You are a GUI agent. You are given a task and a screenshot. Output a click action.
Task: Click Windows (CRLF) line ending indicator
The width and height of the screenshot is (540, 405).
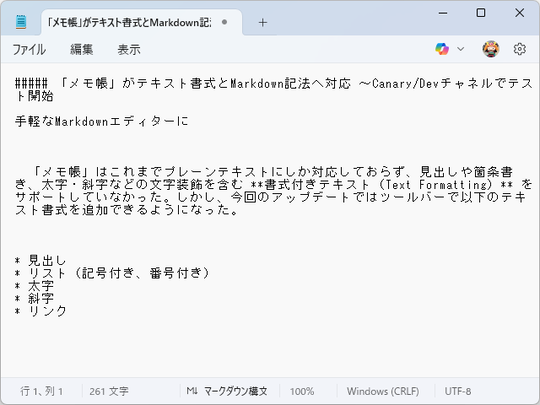(383, 391)
